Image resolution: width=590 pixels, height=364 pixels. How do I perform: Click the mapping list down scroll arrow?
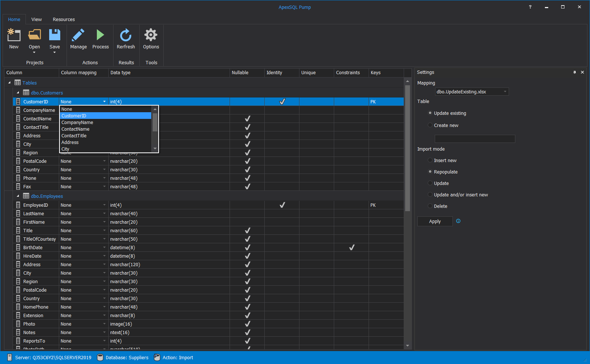(x=155, y=149)
